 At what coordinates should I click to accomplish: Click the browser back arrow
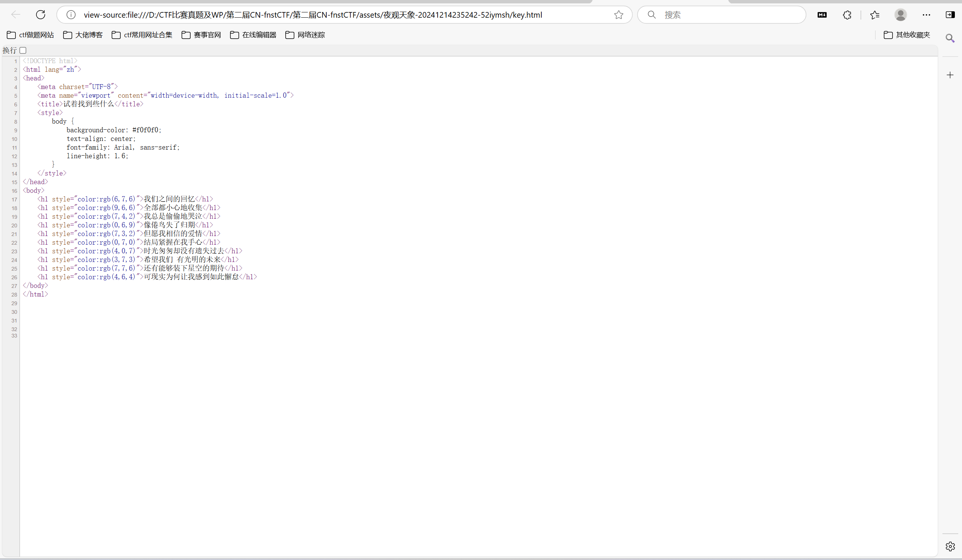[x=16, y=15]
